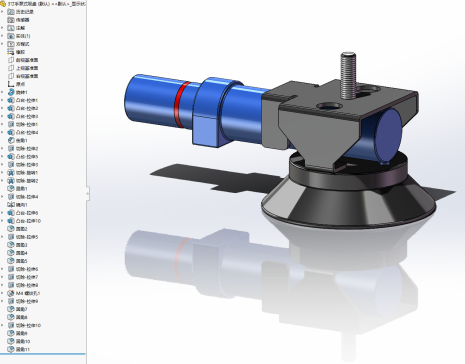Expand the Cut-Extrude6 (切除-拉伸6) node
This screenshot has width=465, height=364.
[3, 269]
